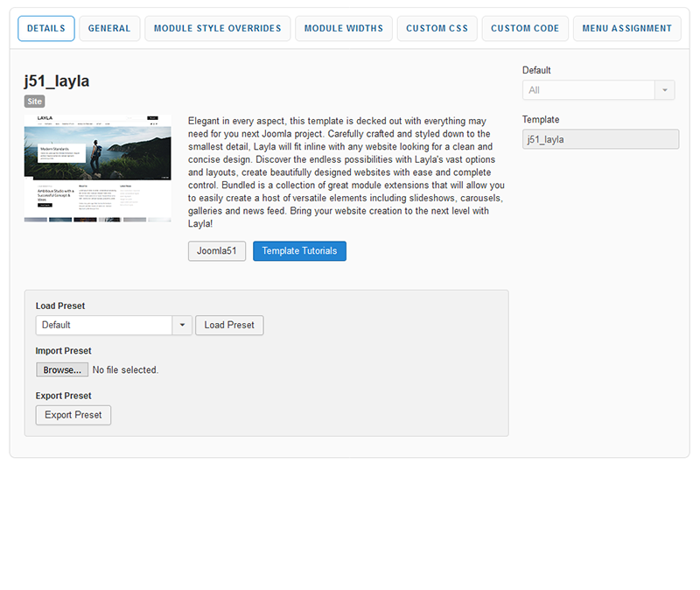Switch to Menu Assignment tab

pyautogui.click(x=627, y=28)
